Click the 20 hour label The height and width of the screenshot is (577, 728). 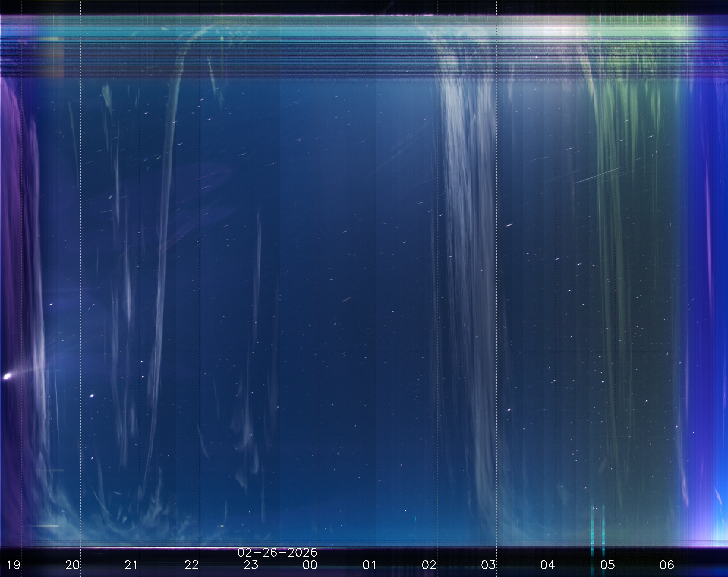[73, 565]
